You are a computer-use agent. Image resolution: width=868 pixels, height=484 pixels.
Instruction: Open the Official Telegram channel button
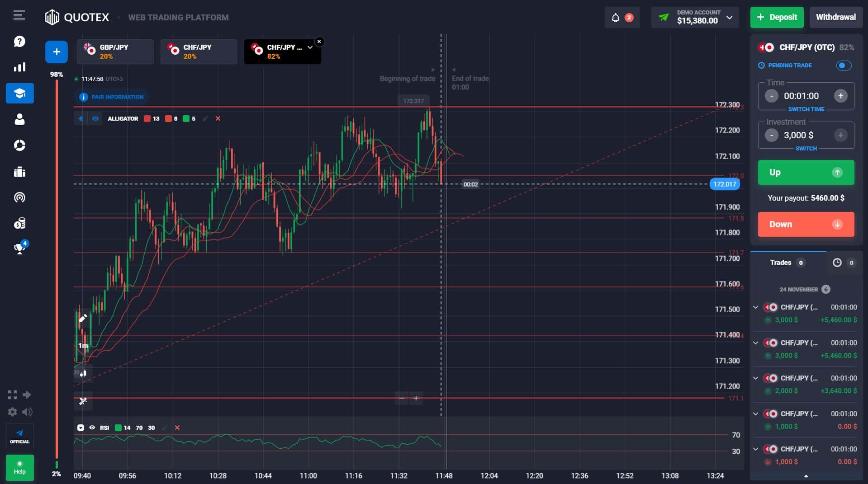click(19, 436)
